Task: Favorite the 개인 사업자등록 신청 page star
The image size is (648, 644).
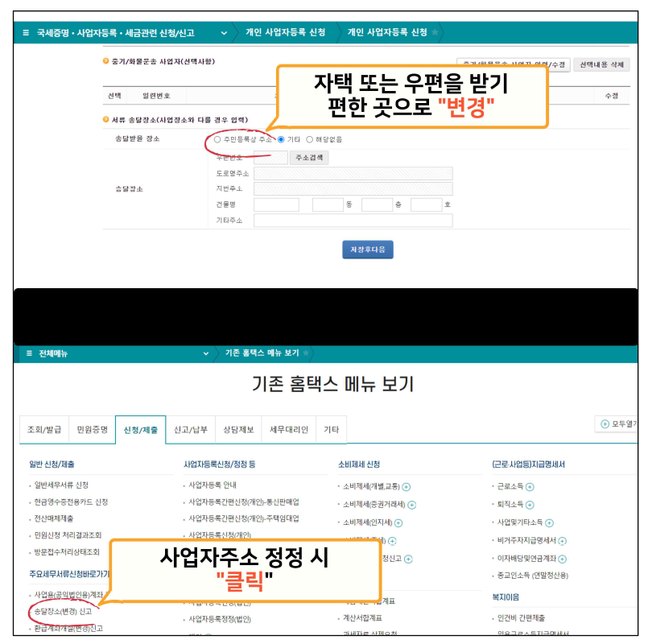Action: (x=435, y=32)
